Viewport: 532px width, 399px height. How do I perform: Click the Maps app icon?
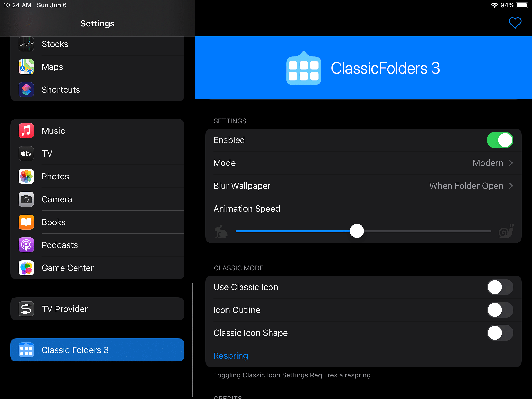click(25, 67)
